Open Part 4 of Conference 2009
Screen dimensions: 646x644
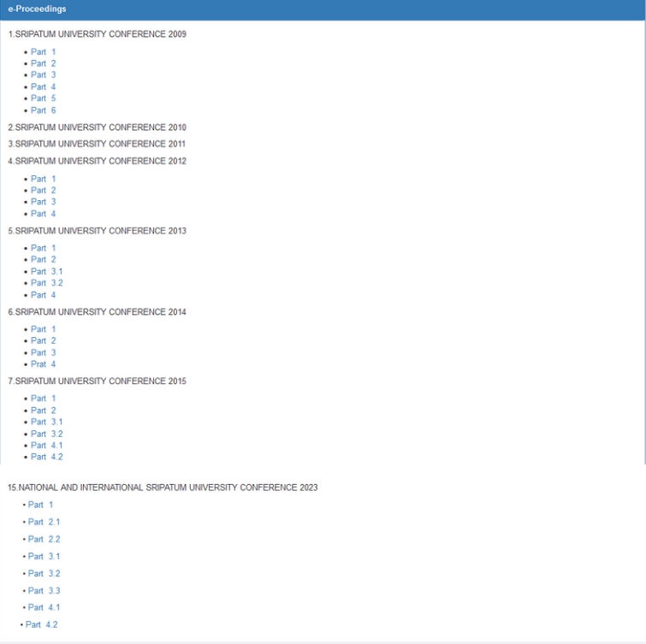click(44, 87)
